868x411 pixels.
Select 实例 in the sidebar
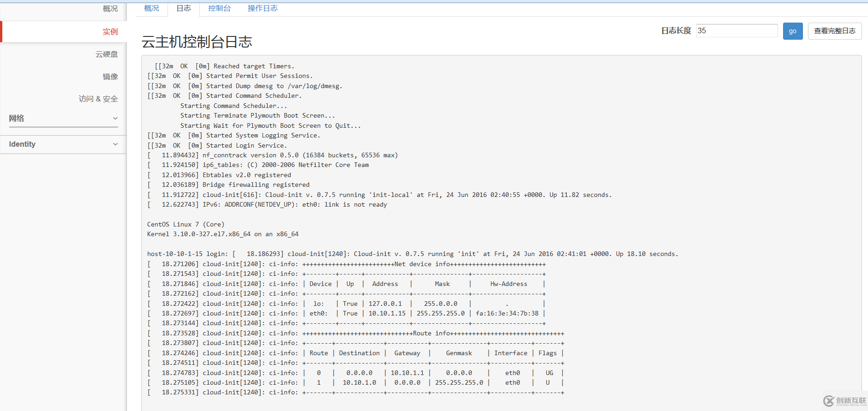pyautogui.click(x=110, y=31)
